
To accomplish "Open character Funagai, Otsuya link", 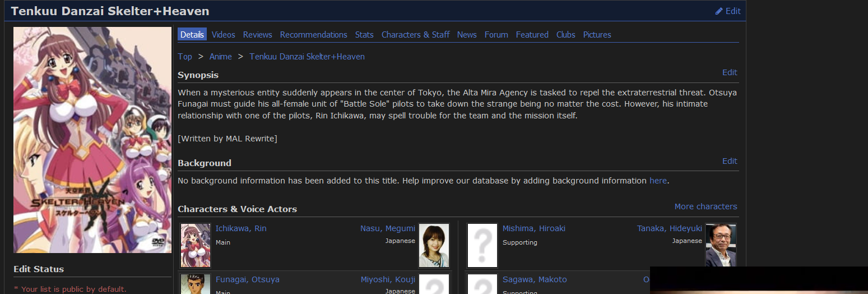I will point(248,279).
